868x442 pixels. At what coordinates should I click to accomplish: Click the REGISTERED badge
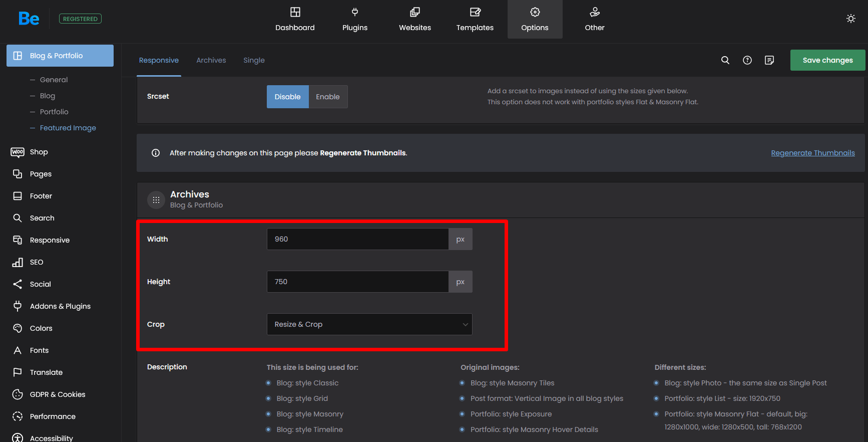point(80,19)
